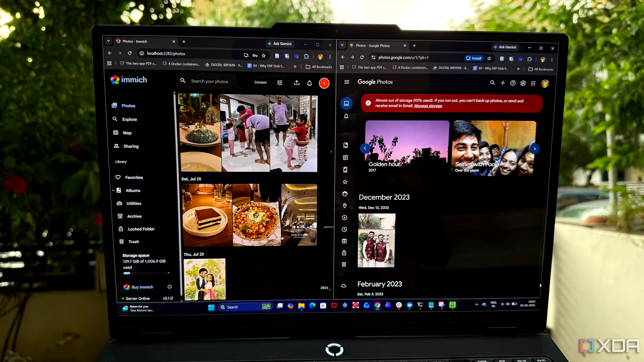Show more bookmarks in Google Photos window

pos(518,69)
